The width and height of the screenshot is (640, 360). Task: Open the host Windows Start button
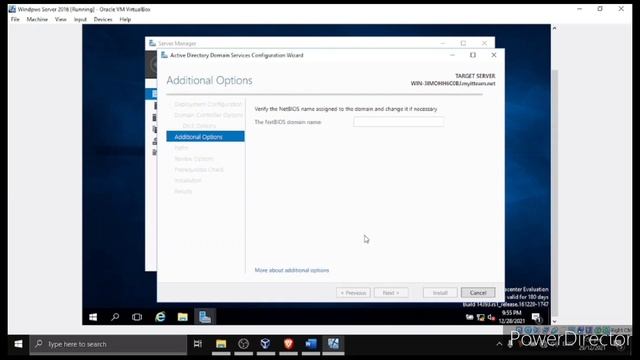coord(18,344)
